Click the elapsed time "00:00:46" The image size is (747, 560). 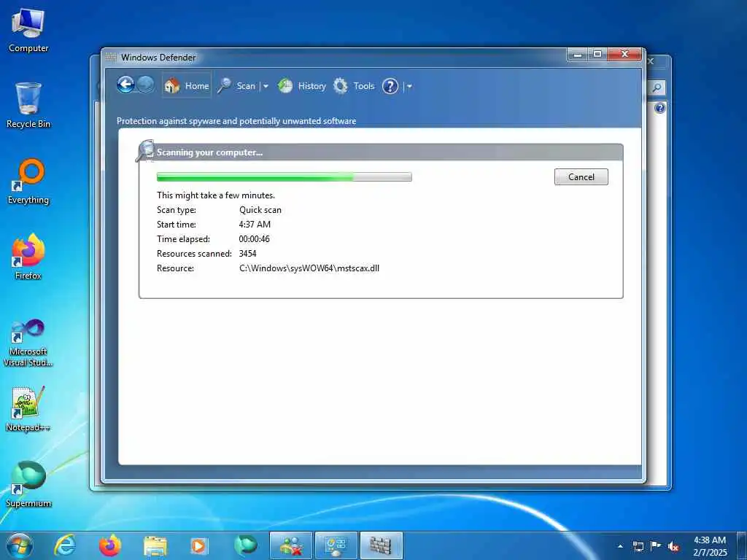pyautogui.click(x=254, y=239)
